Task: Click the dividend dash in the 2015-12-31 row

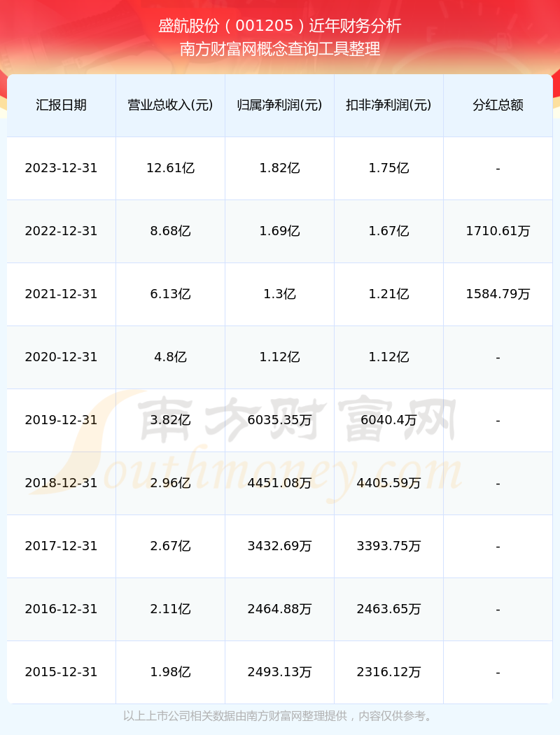Action: (498, 673)
